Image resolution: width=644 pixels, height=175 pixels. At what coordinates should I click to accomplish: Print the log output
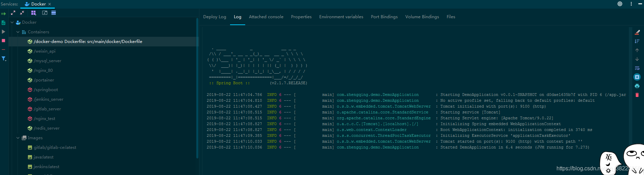(637, 86)
